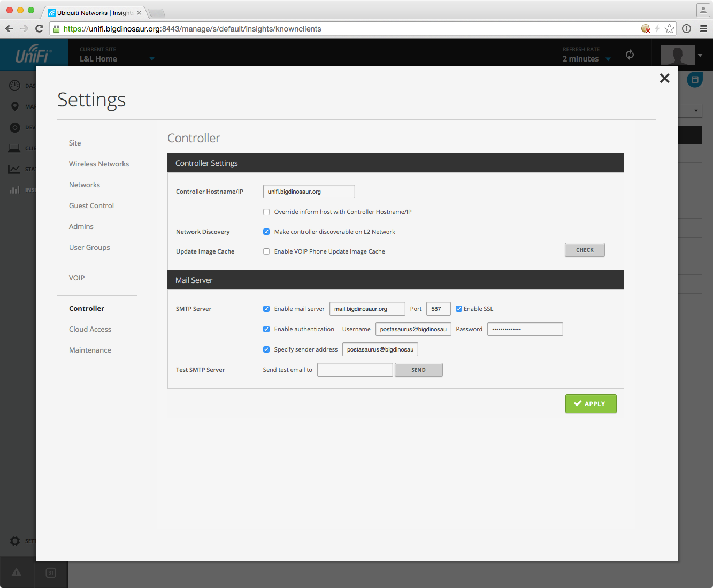Open the Maintenance settings section
713x588 pixels.
tap(90, 350)
